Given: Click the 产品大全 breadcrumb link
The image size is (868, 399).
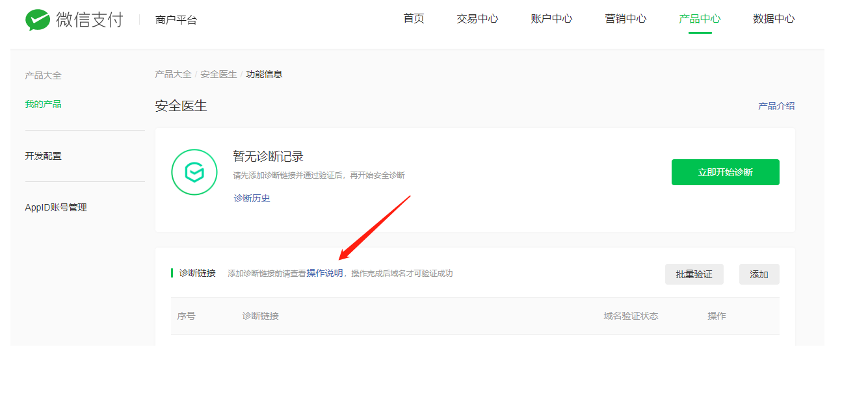Looking at the screenshot, I should tap(173, 74).
